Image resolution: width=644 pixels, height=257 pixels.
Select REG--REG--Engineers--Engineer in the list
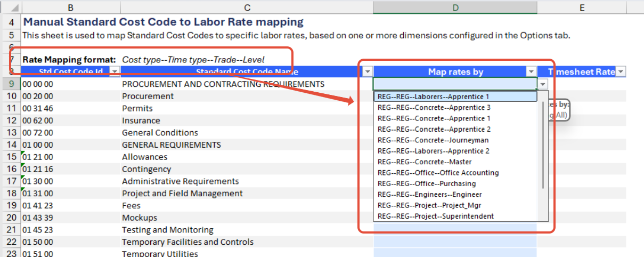tap(429, 195)
